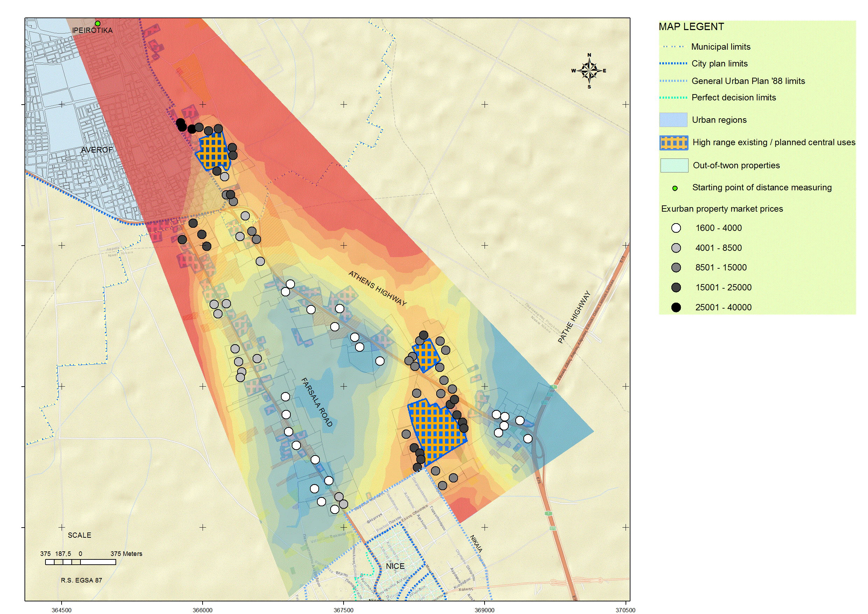The height and width of the screenshot is (614, 868).
Task: Click the compass rose north arrow icon
Action: coord(589,71)
